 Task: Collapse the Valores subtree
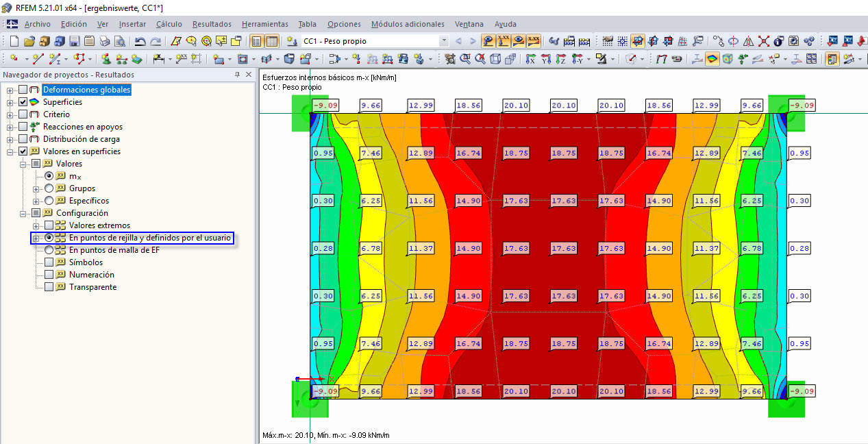click(x=23, y=164)
